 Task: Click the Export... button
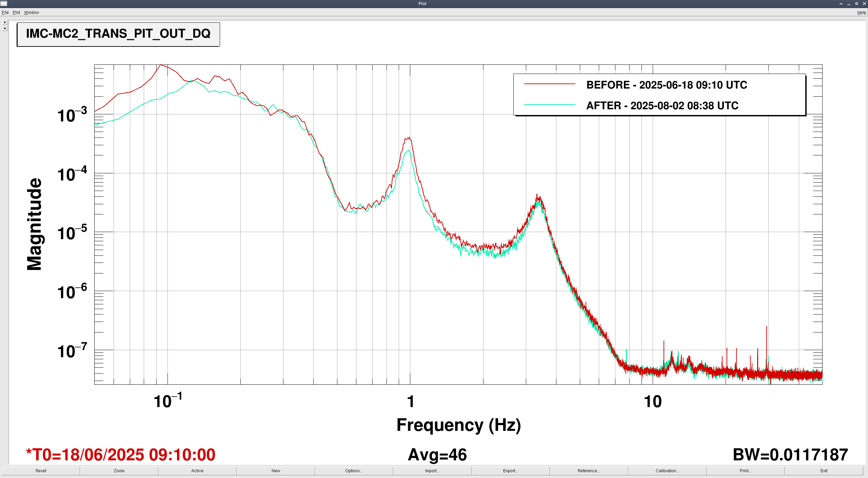[x=511, y=471]
